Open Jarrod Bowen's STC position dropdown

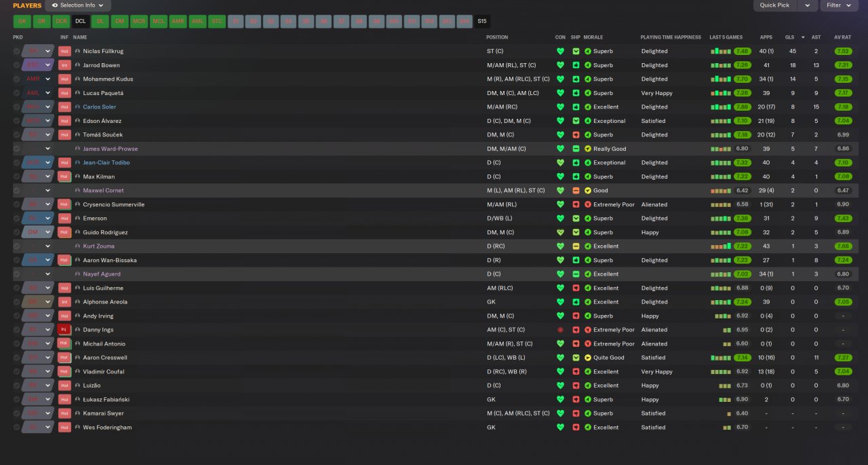point(38,65)
